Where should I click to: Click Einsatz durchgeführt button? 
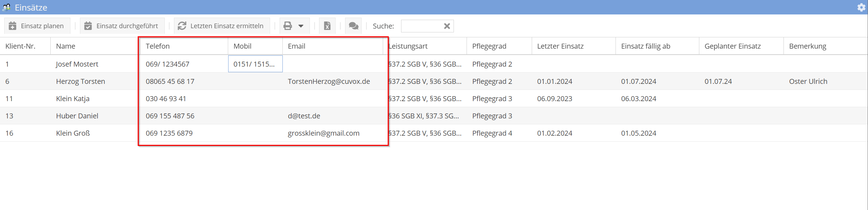pyautogui.click(x=122, y=26)
